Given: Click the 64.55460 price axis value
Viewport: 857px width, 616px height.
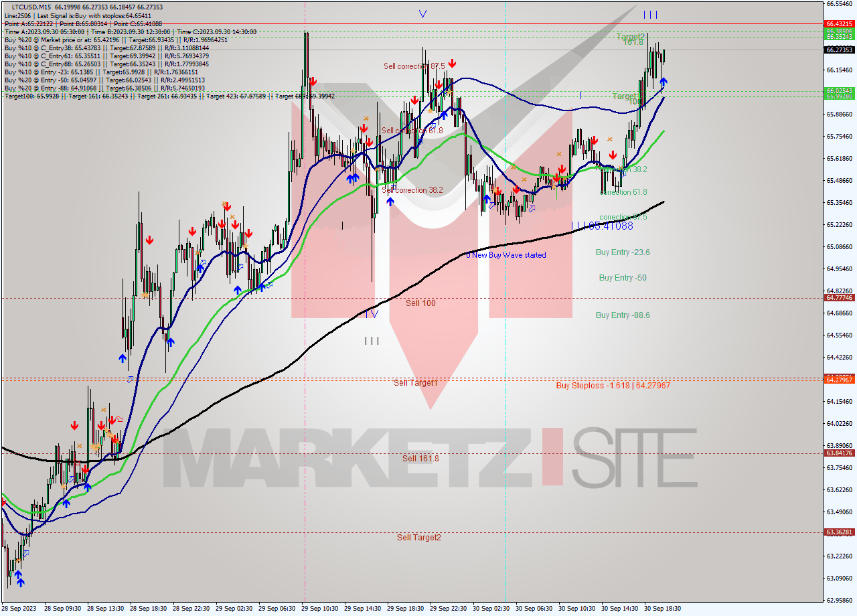Looking at the screenshot, I should tap(839, 335).
